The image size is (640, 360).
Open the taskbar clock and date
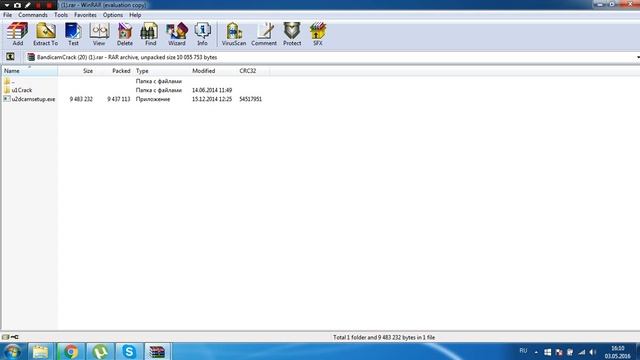click(x=618, y=352)
